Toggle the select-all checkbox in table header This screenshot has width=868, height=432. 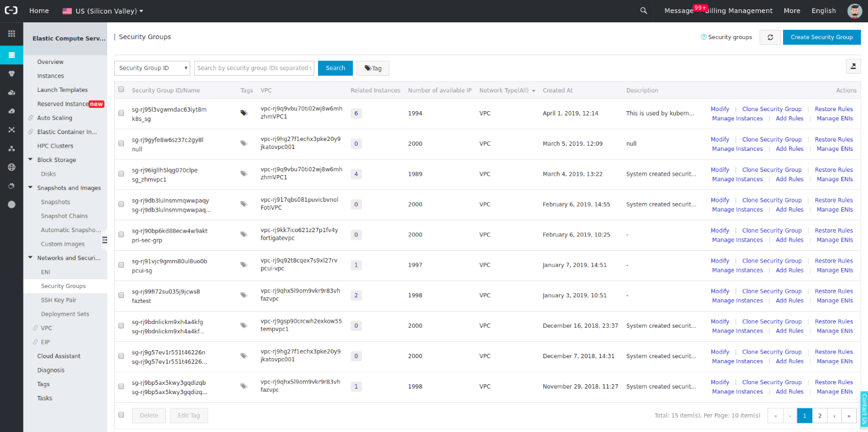click(x=122, y=89)
